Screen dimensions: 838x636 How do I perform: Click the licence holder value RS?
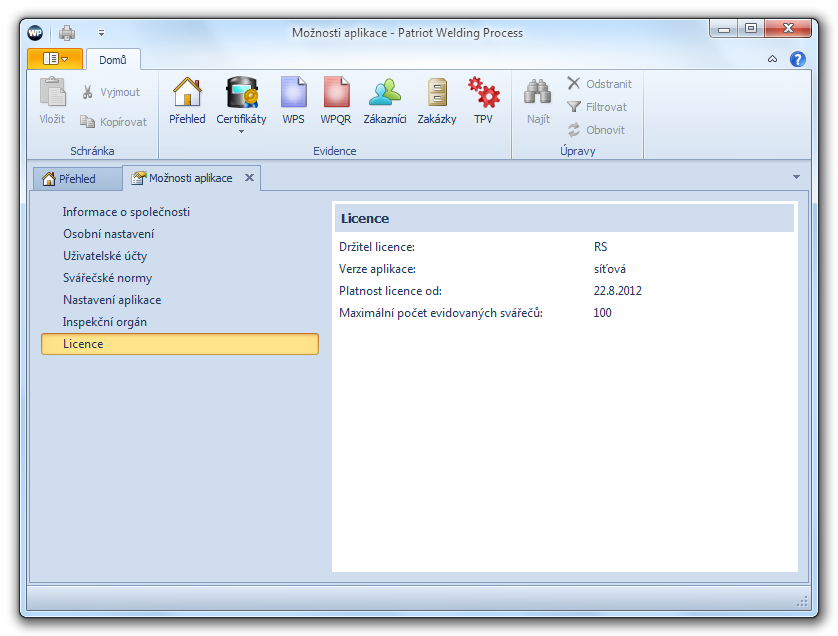600,247
